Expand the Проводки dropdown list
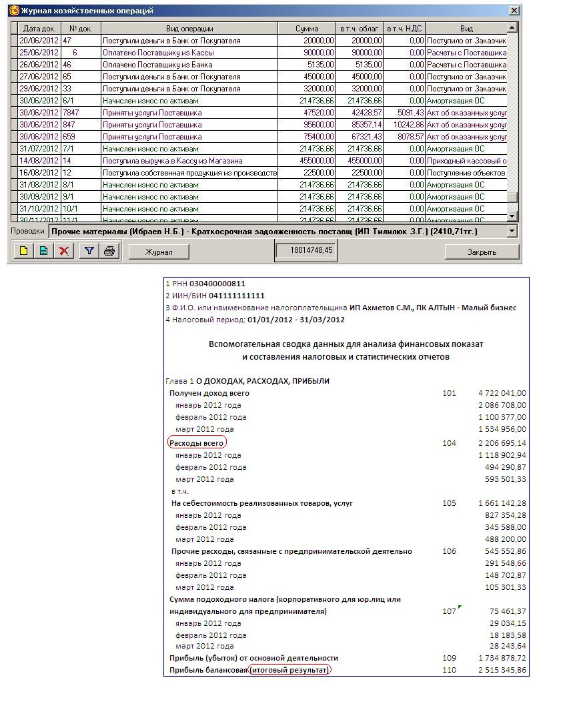This screenshot has height=728, width=573. pos(512,232)
